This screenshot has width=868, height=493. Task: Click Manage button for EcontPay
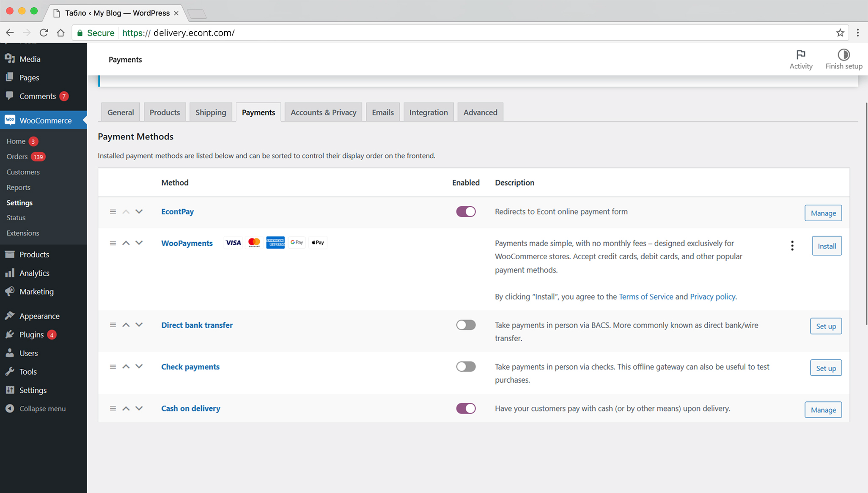[x=823, y=213]
